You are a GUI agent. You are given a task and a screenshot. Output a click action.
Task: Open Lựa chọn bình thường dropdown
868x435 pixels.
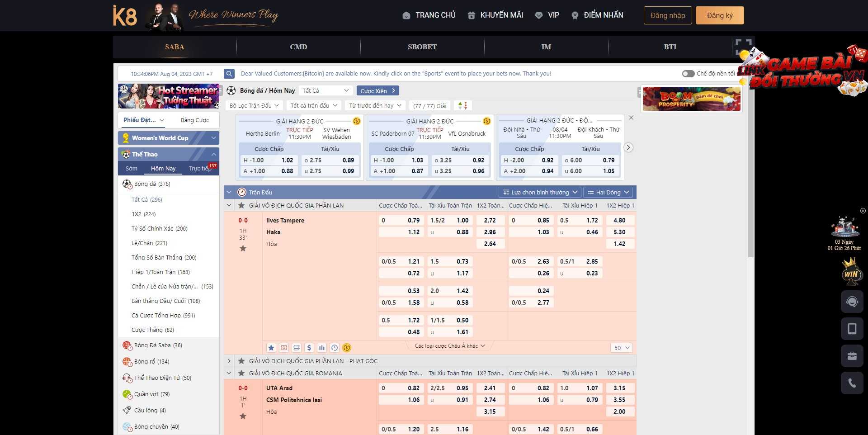[x=540, y=192]
